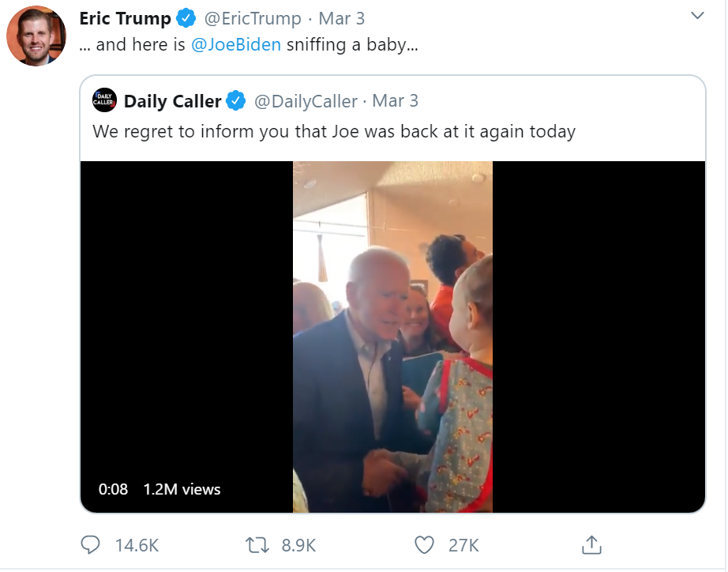This screenshot has width=728, height=572.
Task: Open the Mar 3 timestamp of Eric Trump's tweet
Action: point(342,18)
